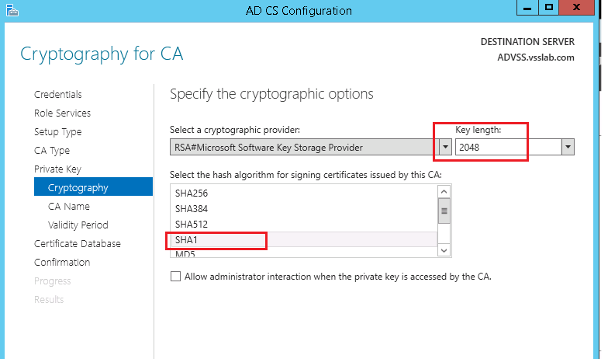Minimize the AD CS Configuration window

coord(528,8)
